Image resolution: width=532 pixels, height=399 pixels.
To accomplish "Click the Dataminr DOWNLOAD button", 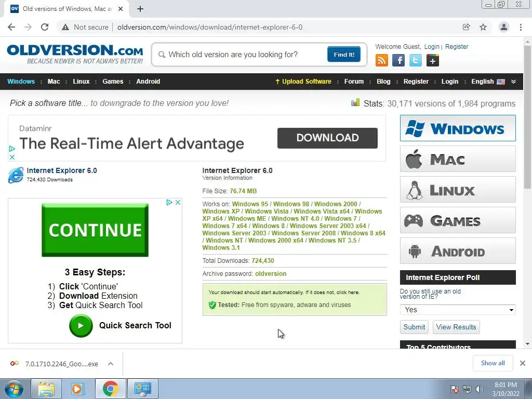I will [327, 138].
